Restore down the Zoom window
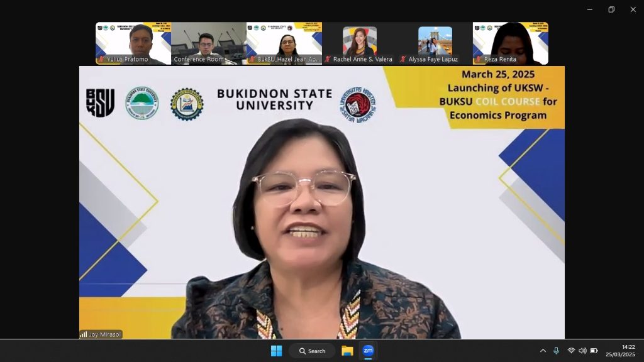Image resolution: width=644 pixels, height=362 pixels. coord(611,9)
